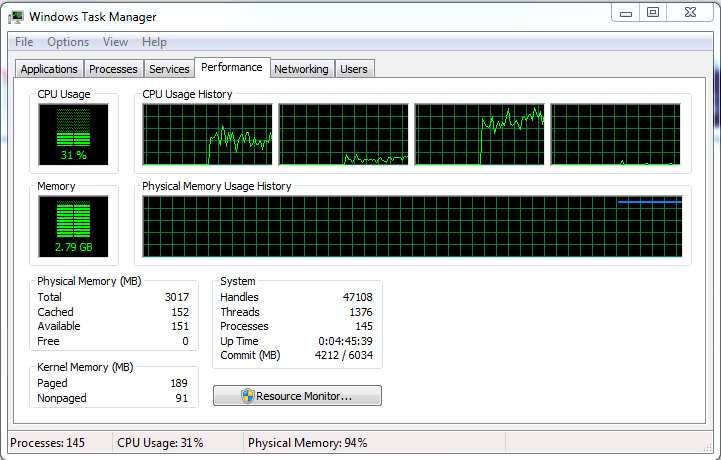Click the Nonpaged kernel memory value 91
Viewport: 721px width, 460px height.
[x=182, y=398]
